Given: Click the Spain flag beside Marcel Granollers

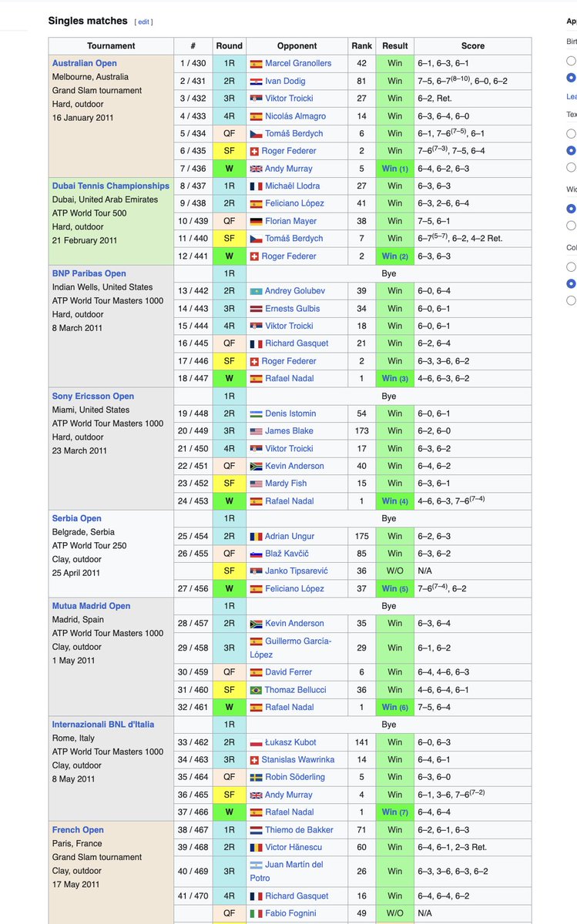Looking at the screenshot, I should [256, 63].
